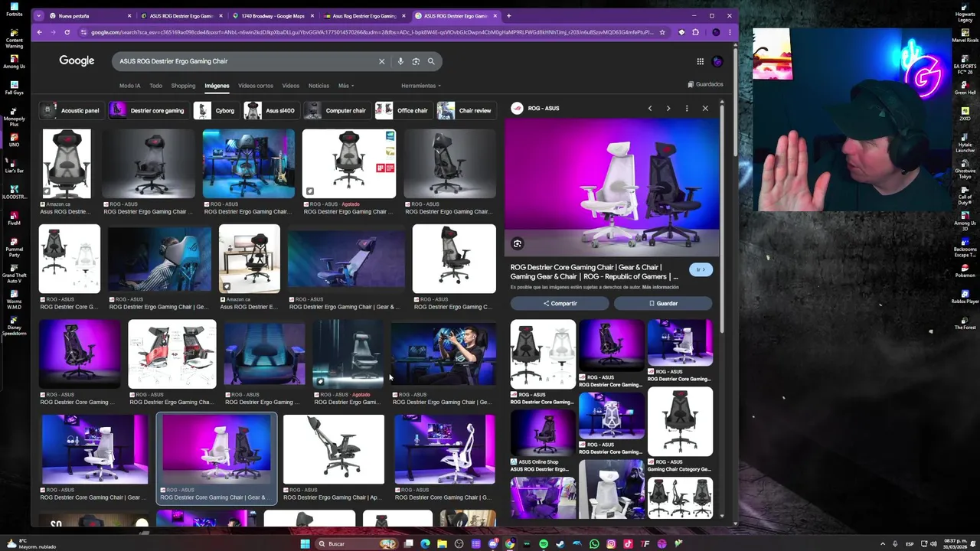Viewport: 980px width, 551px height.
Task: Open Roblox Player desktop shortcut
Action: point(965,296)
